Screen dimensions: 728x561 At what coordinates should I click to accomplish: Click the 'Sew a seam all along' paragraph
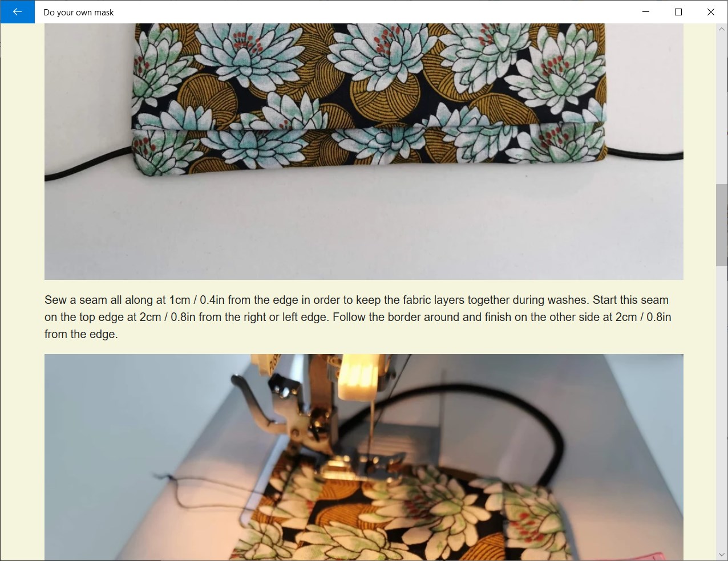click(358, 317)
